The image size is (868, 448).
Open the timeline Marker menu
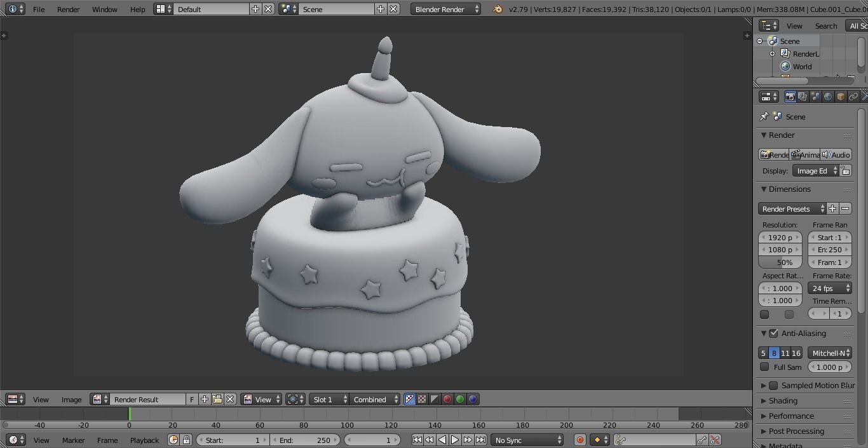click(73, 440)
